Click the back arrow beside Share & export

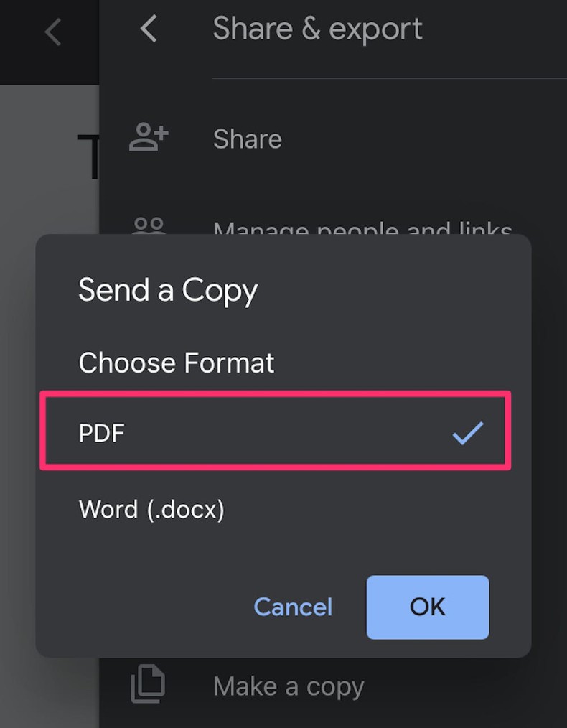[148, 29]
